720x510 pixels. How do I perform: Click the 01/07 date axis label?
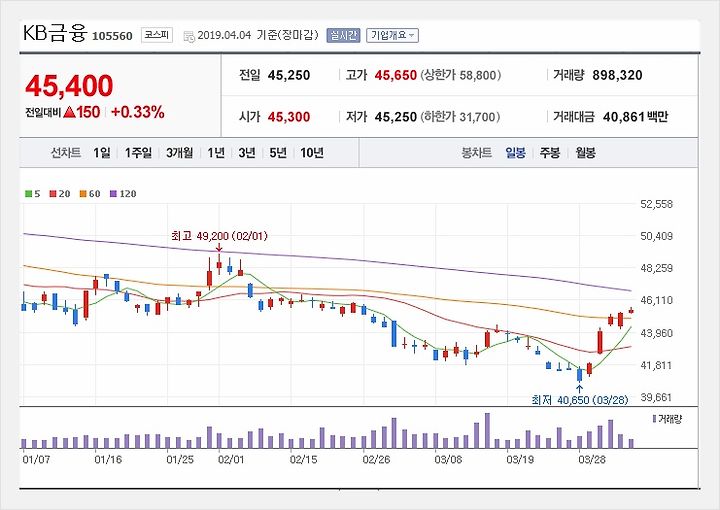tap(36, 460)
